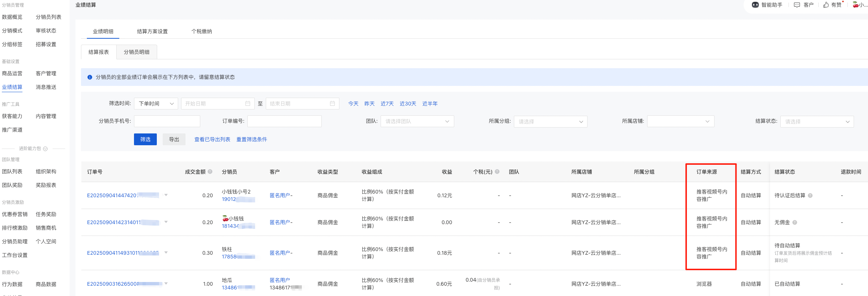Viewport: 868px width, 296px height.
Task: Click help icon beside 个税(元) header
Action: point(497,171)
